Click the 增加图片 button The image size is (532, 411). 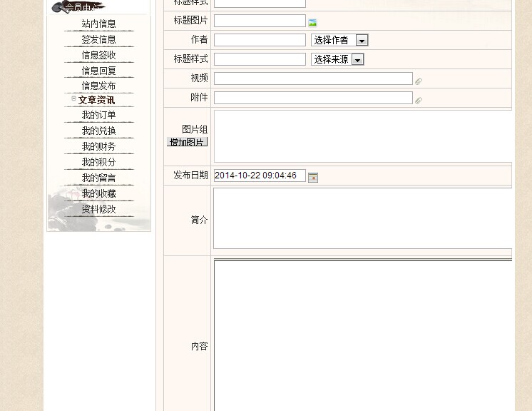click(187, 142)
